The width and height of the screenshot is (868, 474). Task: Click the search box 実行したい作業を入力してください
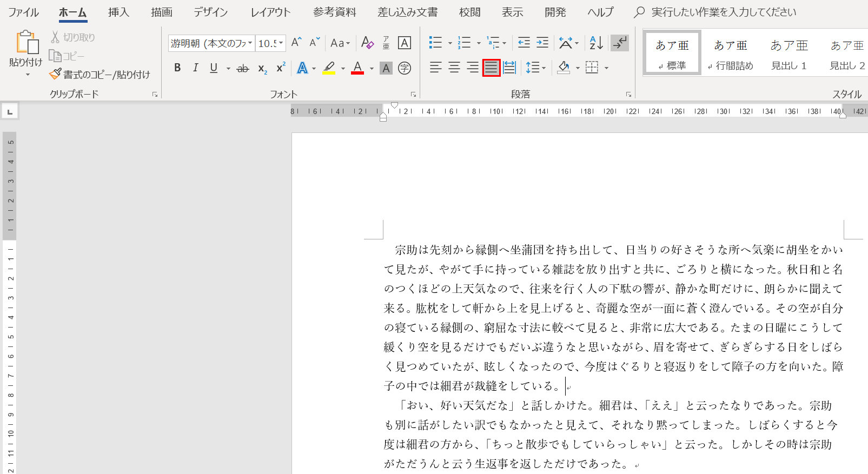point(724,12)
